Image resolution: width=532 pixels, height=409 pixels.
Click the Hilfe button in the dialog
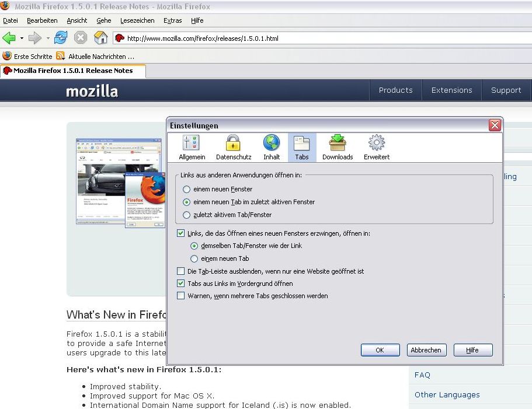(473, 350)
